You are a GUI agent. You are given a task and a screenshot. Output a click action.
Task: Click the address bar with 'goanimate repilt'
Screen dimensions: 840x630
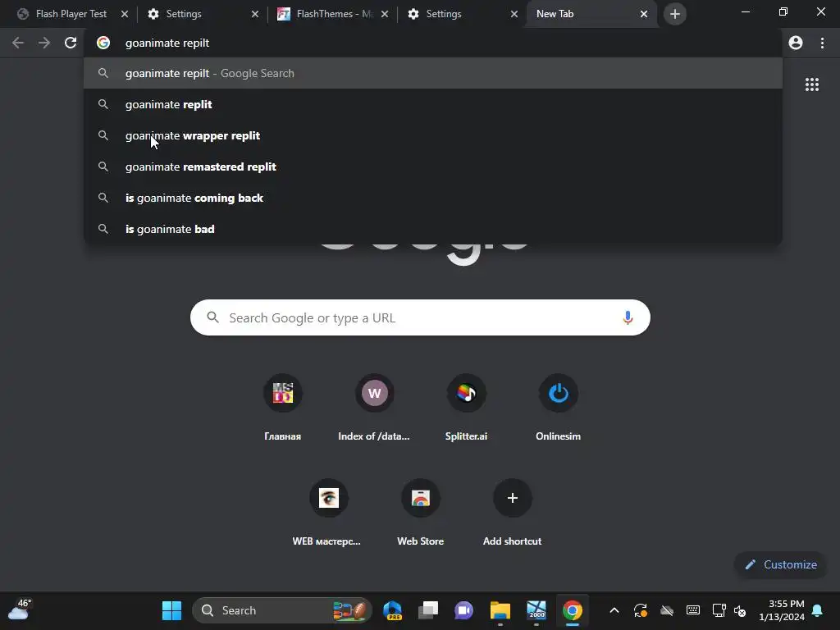click(x=433, y=43)
